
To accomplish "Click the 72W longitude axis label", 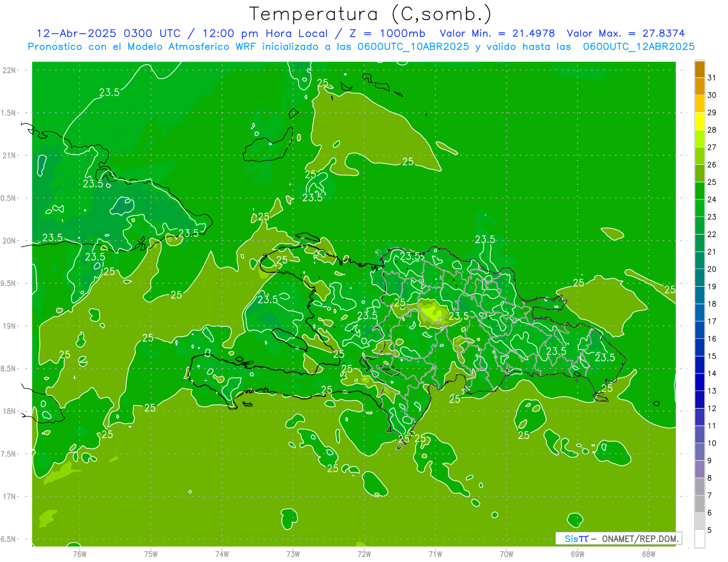I will pos(364,554).
